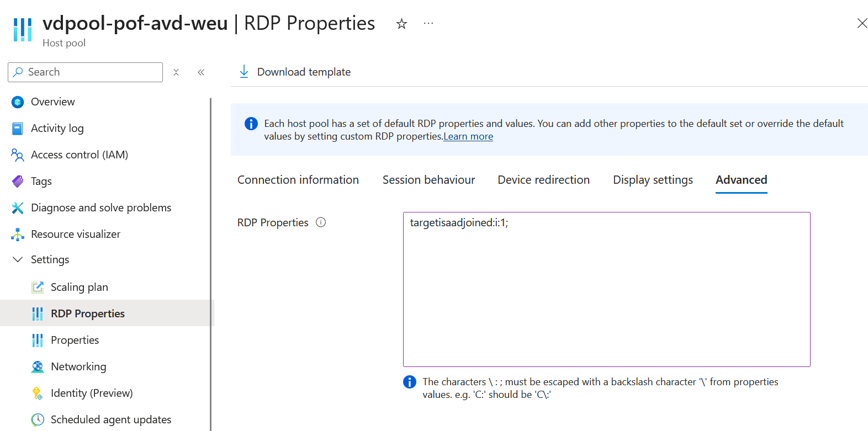Go to Tags in sidebar
Image resolution: width=868 pixels, height=431 pixels.
41,182
